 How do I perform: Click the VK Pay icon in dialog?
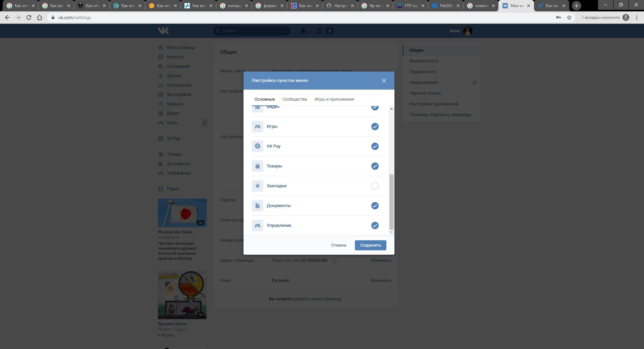(x=258, y=146)
